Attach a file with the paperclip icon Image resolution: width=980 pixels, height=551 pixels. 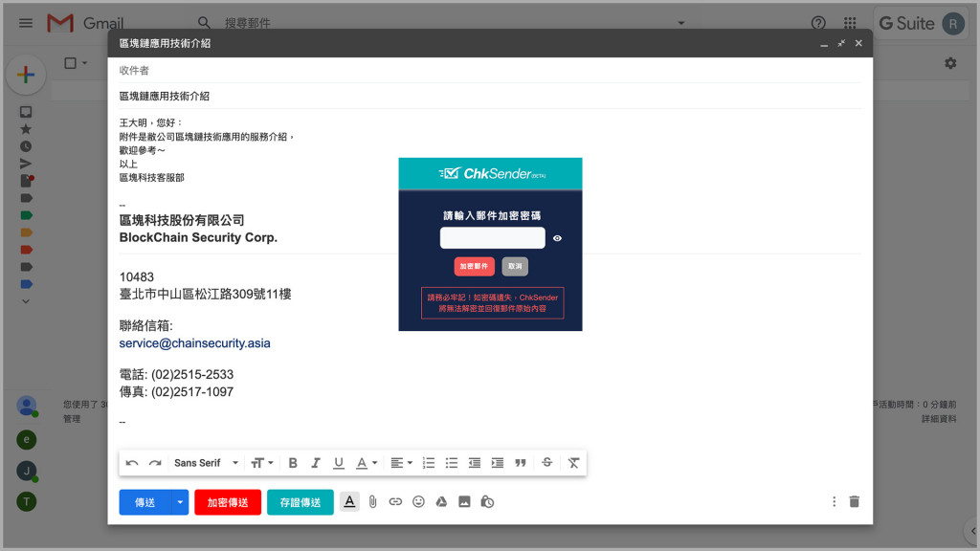tap(372, 501)
